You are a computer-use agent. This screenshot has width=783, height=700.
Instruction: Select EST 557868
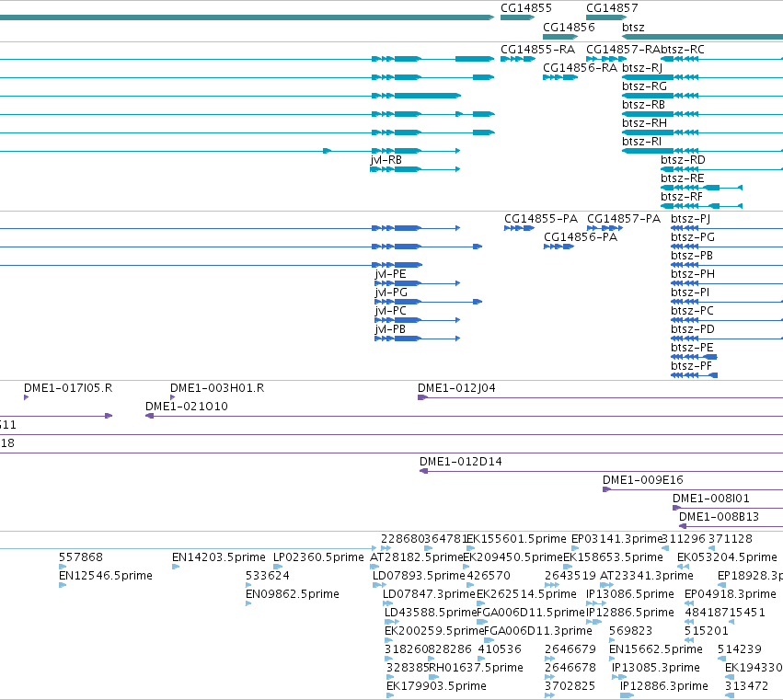tap(80, 557)
